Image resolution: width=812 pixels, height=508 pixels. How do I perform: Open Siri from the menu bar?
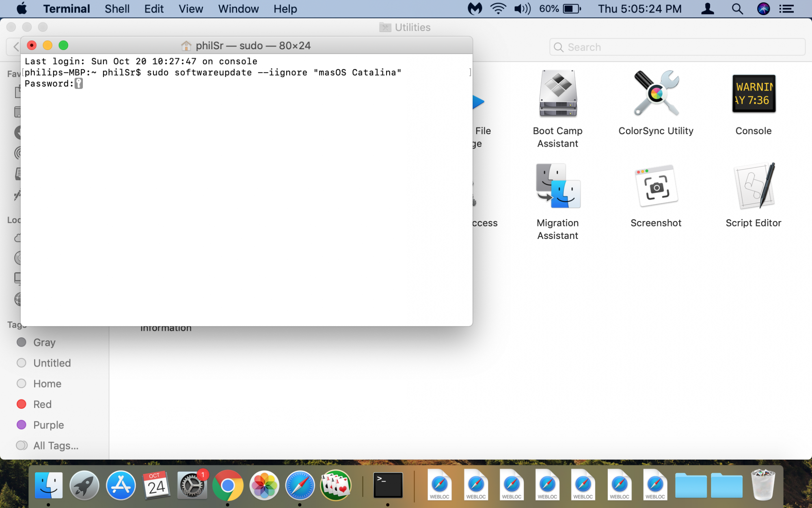[x=763, y=9]
